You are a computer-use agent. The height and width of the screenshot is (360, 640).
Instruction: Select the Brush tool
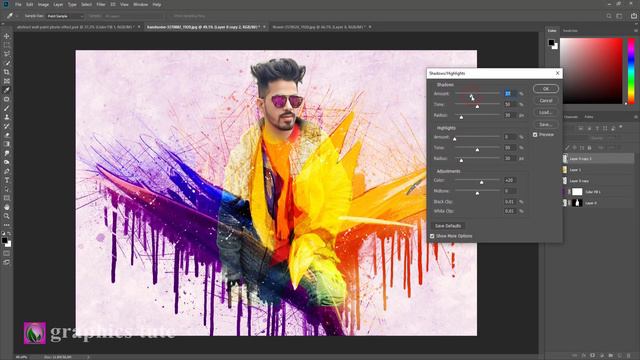[7, 108]
